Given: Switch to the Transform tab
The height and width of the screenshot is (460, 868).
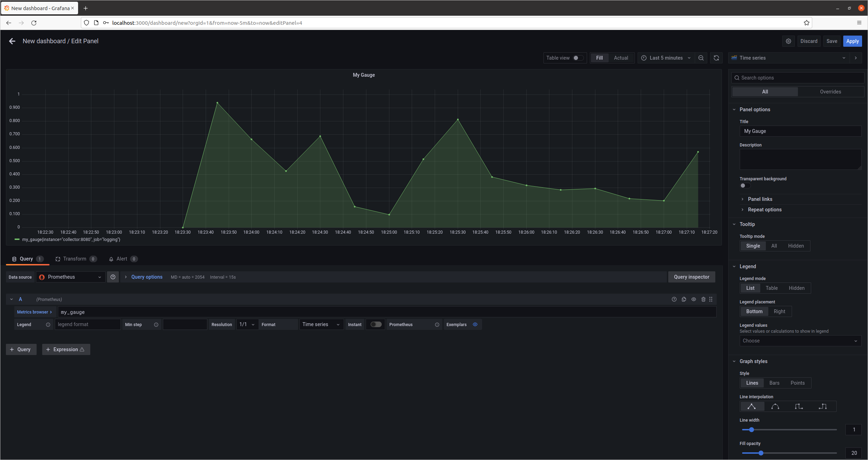Looking at the screenshot, I should pos(75,259).
